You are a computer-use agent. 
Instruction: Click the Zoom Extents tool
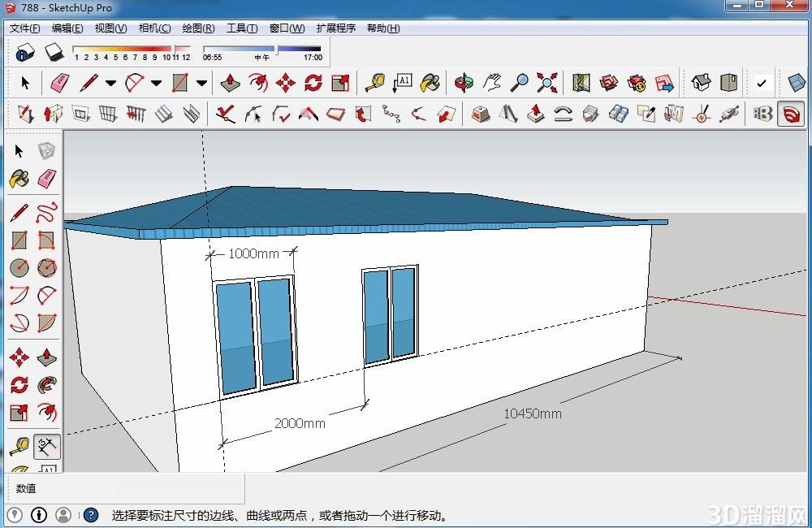(546, 83)
